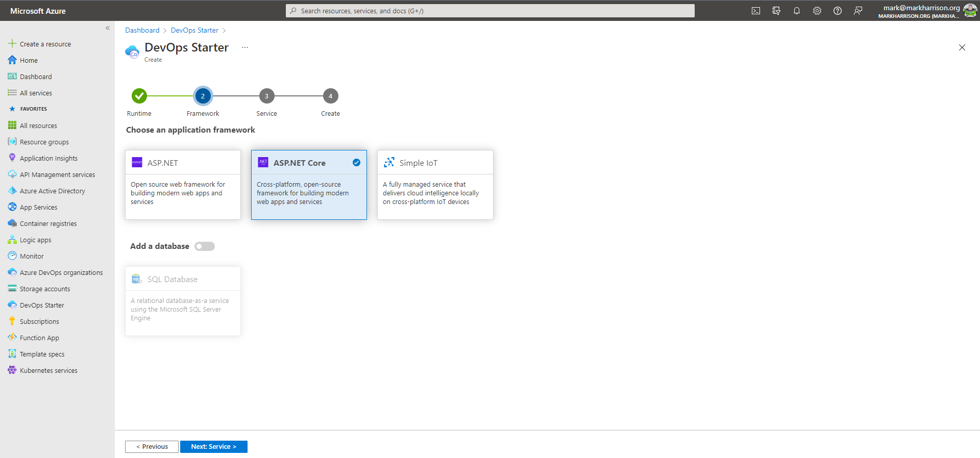Click the help question mark icon
The width and height of the screenshot is (980, 458).
click(838, 11)
